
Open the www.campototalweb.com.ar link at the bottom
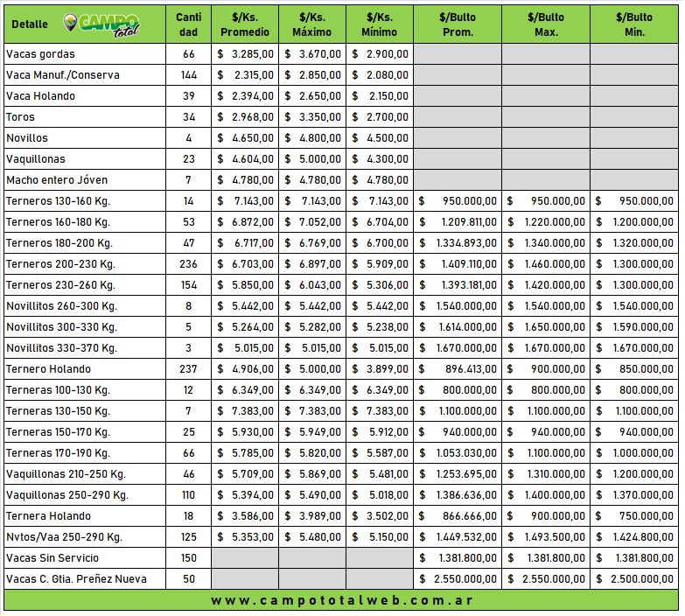tap(341, 601)
